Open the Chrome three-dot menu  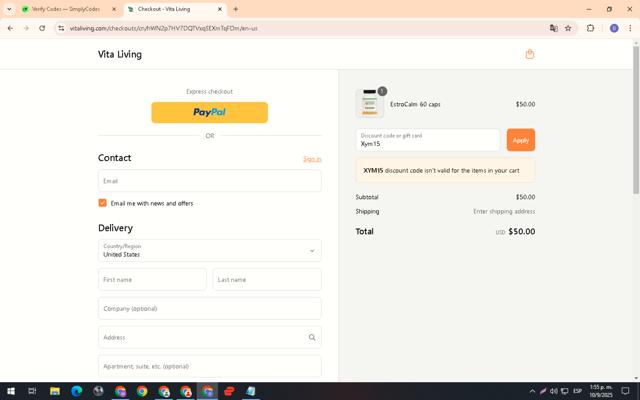point(630,28)
